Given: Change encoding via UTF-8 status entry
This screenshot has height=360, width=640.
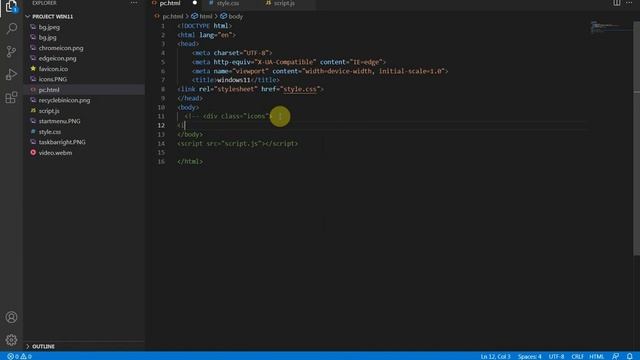Looking at the screenshot, I should pyautogui.click(x=556, y=356).
